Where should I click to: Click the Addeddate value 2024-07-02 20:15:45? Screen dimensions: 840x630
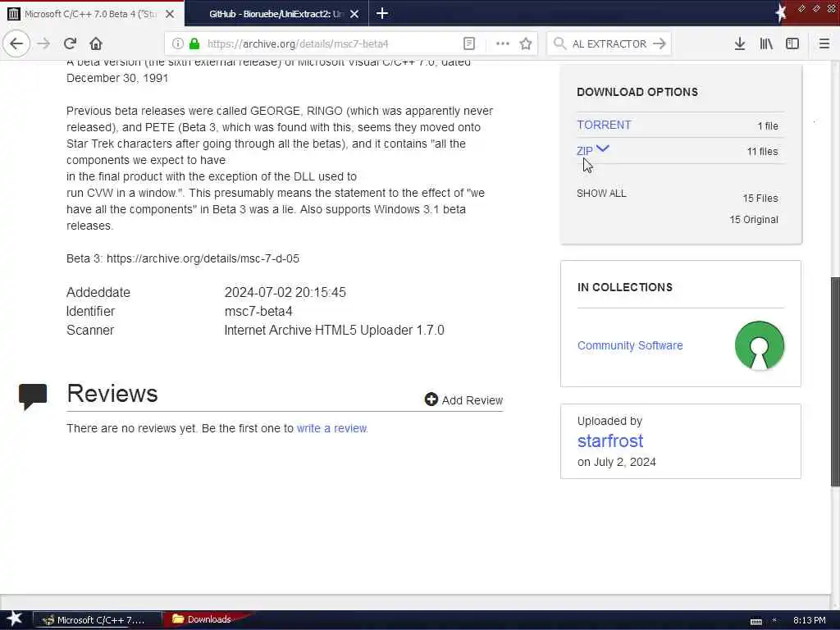(x=285, y=293)
